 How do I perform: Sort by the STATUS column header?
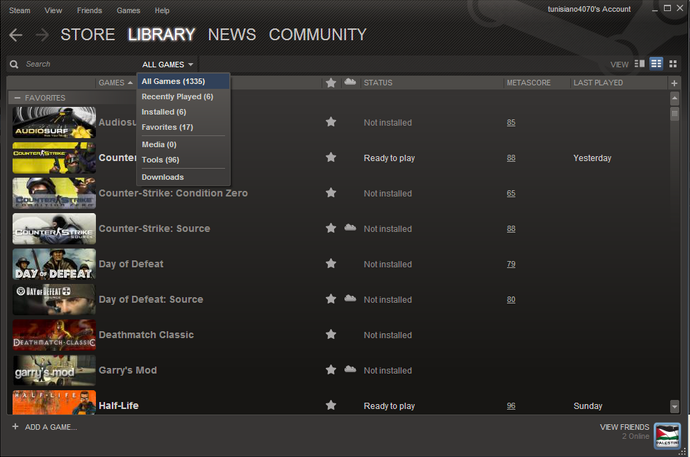(x=378, y=83)
